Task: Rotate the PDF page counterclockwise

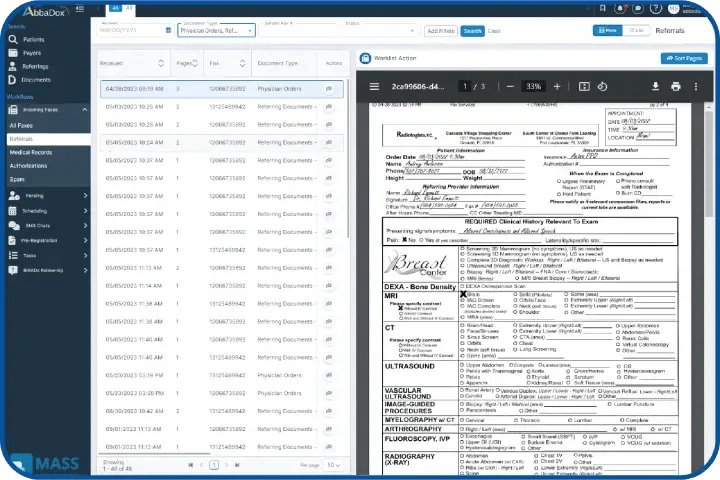Action: click(603, 86)
